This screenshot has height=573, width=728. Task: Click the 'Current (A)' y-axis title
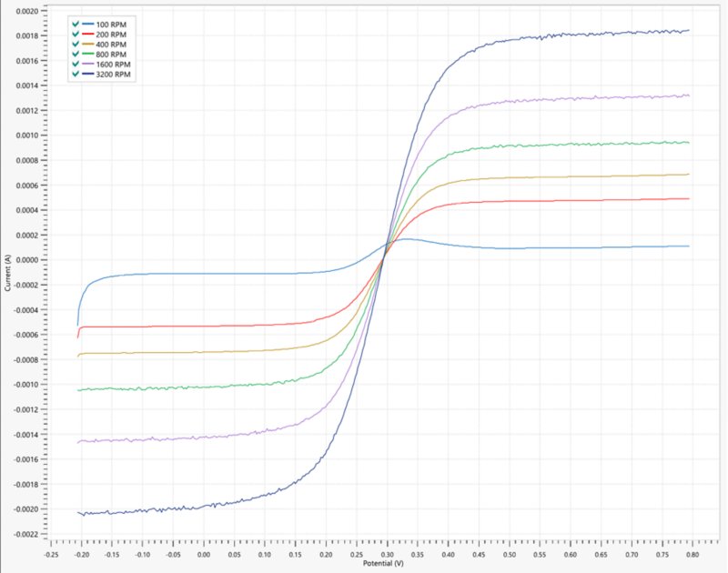click(7, 273)
